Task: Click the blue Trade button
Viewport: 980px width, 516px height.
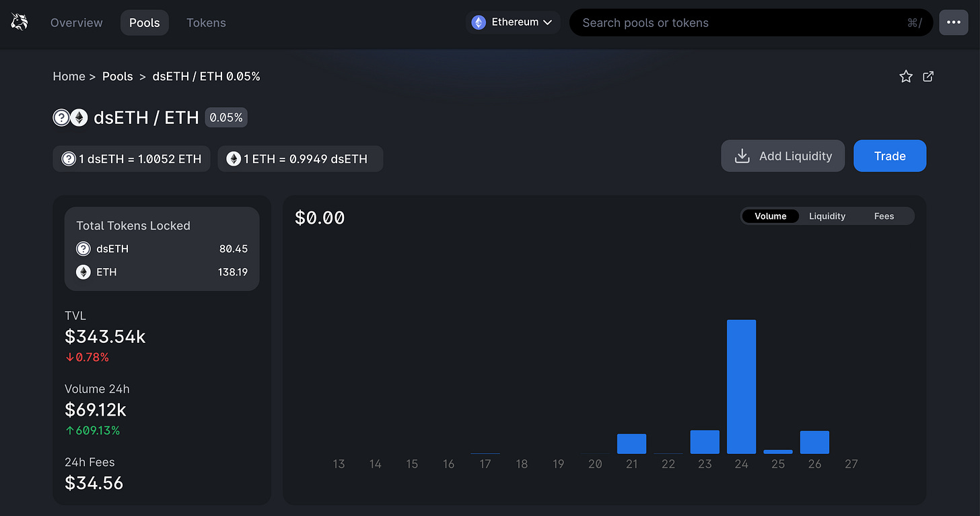Action: [x=890, y=156]
